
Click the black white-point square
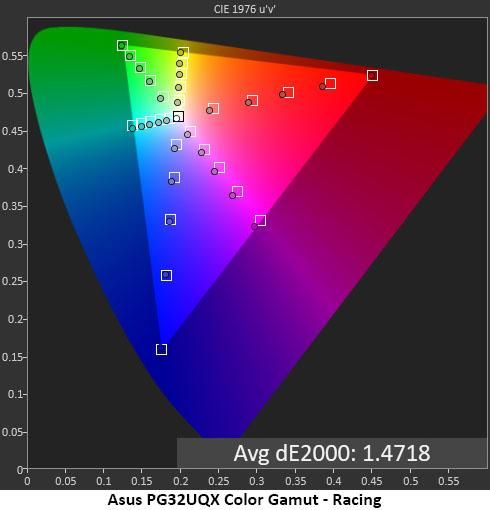[178, 117]
